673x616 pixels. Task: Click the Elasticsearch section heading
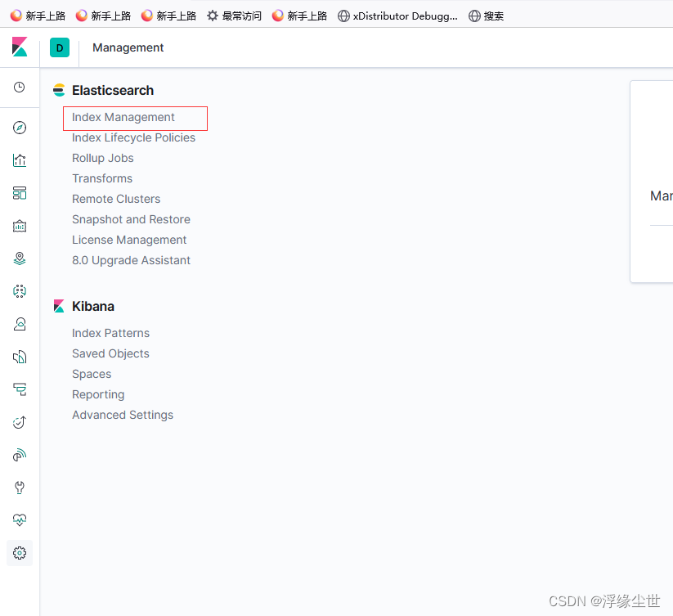pyautogui.click(x=113, y=91)
